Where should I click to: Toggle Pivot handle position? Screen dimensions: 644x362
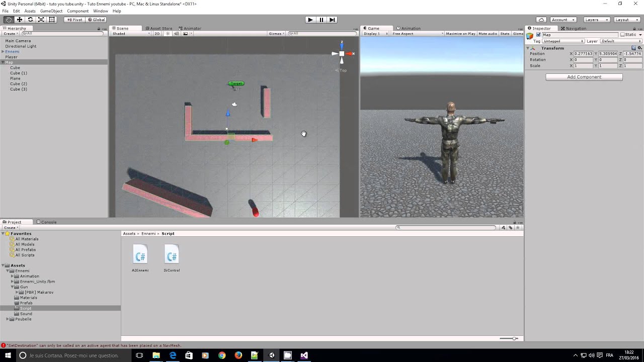[x=74, y=20]
